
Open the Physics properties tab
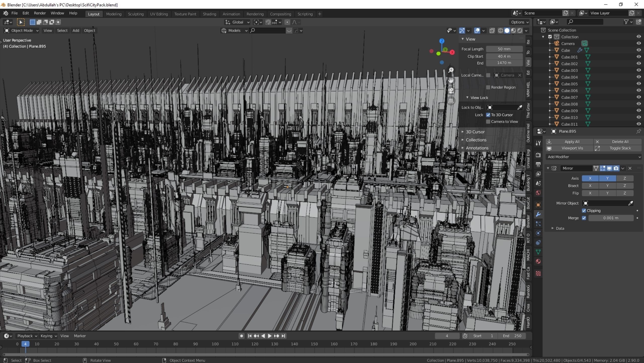click(538, 233)
